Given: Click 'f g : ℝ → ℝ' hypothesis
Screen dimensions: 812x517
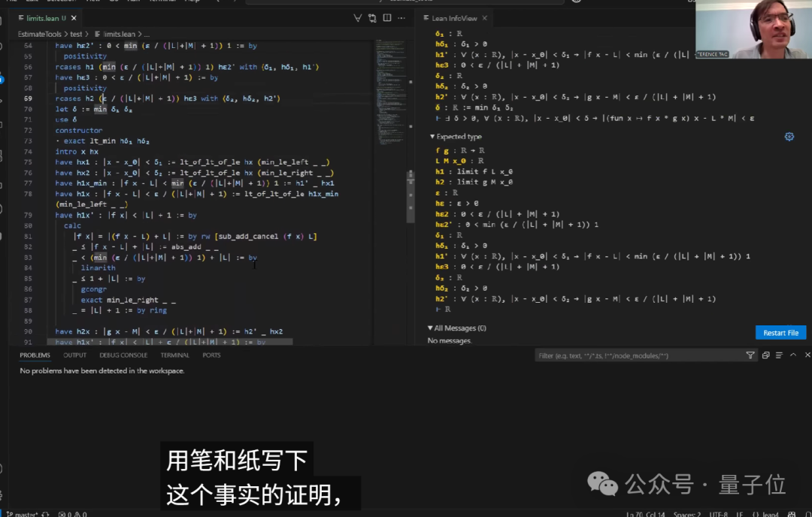Looking at the screenshot, I should point(460,150).
